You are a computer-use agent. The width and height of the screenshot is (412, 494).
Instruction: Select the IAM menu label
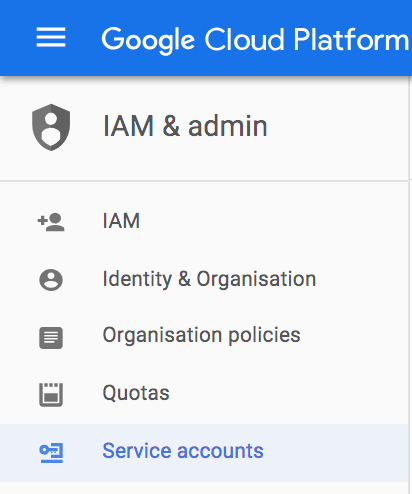pos(121,221)
